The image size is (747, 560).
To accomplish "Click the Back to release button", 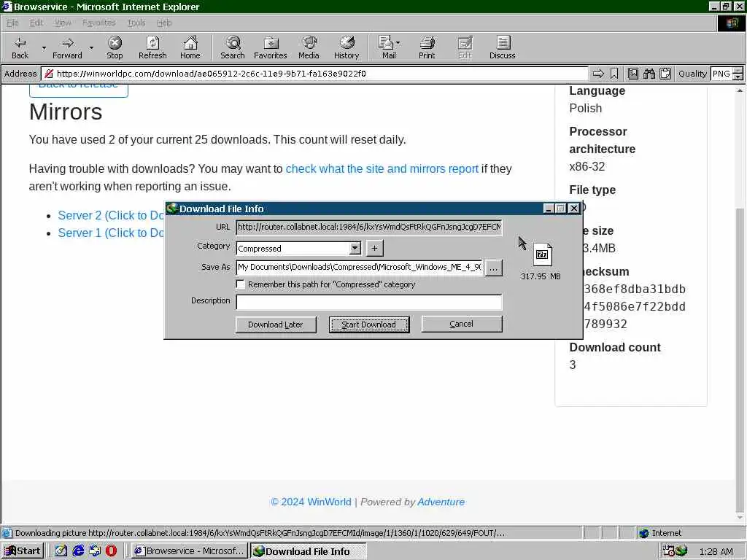I will (x=79, y=90).
